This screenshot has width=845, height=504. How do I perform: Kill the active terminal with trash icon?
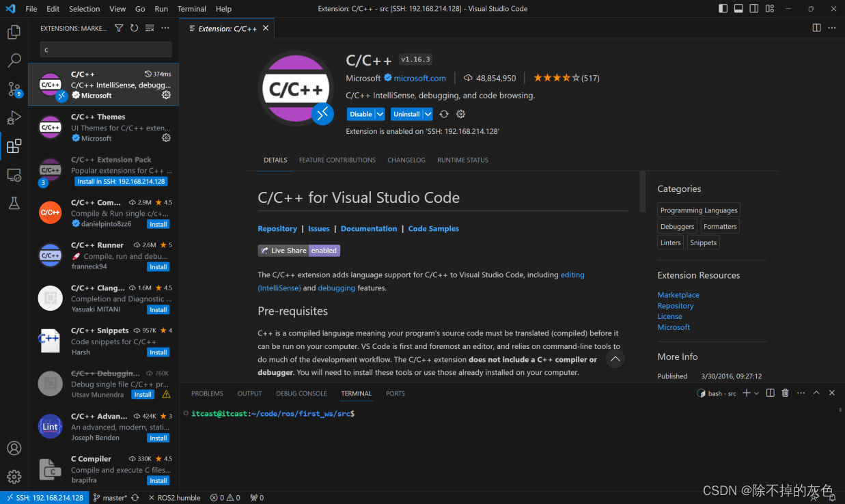click(x=784, y=393)
